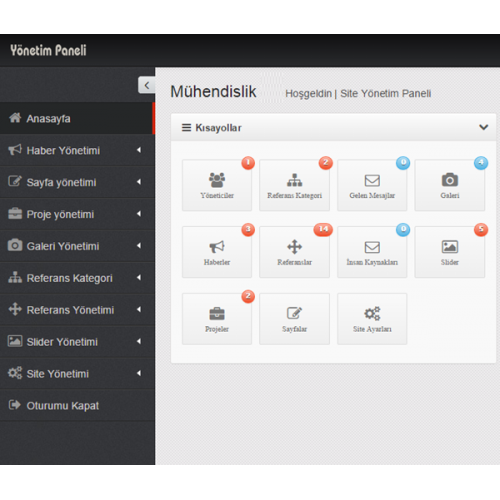Select Anasayfa in the sidebar

(x=77, y=118)
